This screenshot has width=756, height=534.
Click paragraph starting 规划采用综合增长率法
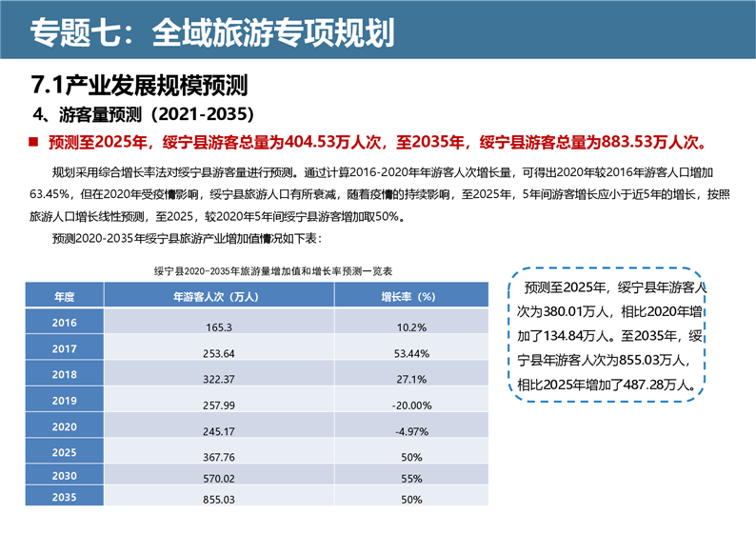[x=380, y=194]
